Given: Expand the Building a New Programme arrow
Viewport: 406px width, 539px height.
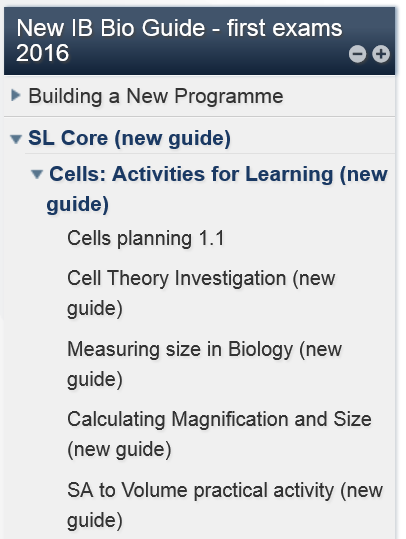Looking at the screenshot, I should pos(15,95).
